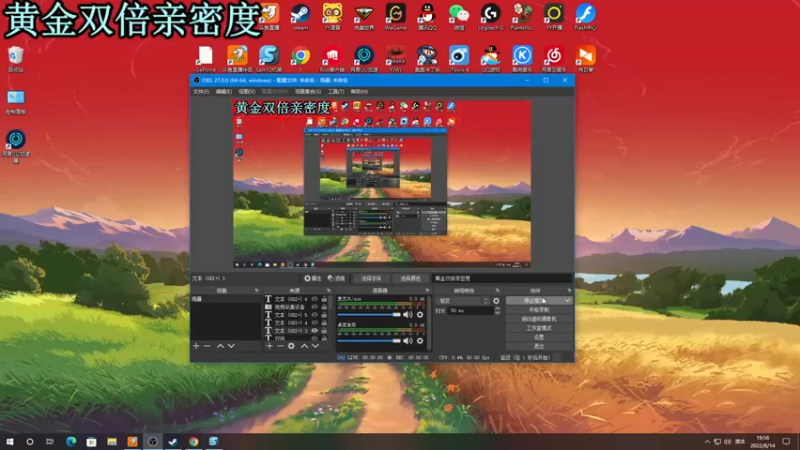Viewport: 800px width, 450px height.
Task: Pop out the Sources dock panel
Action: pos(329,290)
